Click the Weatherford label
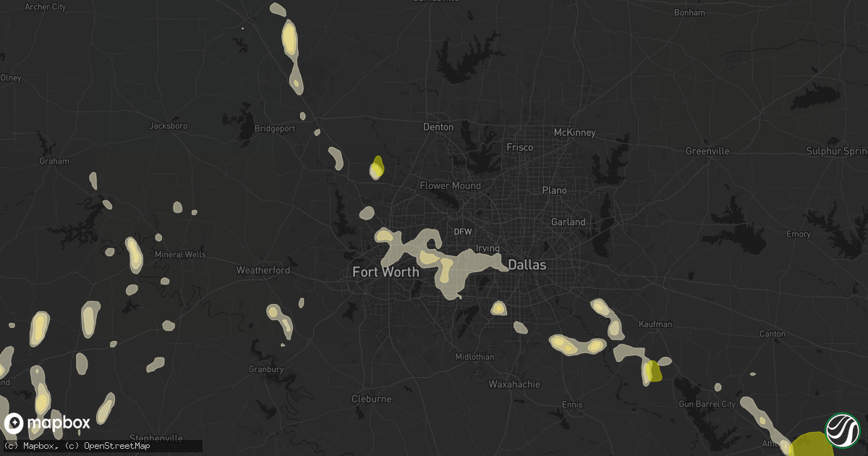868x456 pixels. [x=263, y=270]
